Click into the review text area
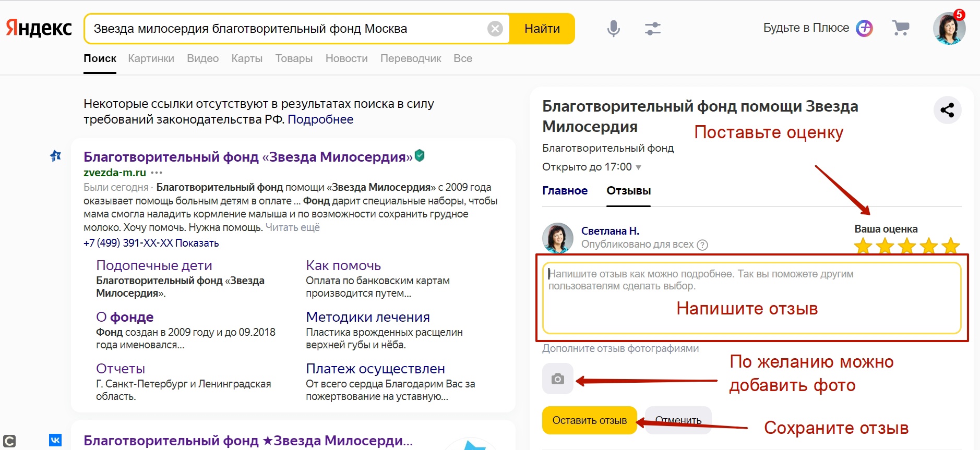 click(751, 298)
